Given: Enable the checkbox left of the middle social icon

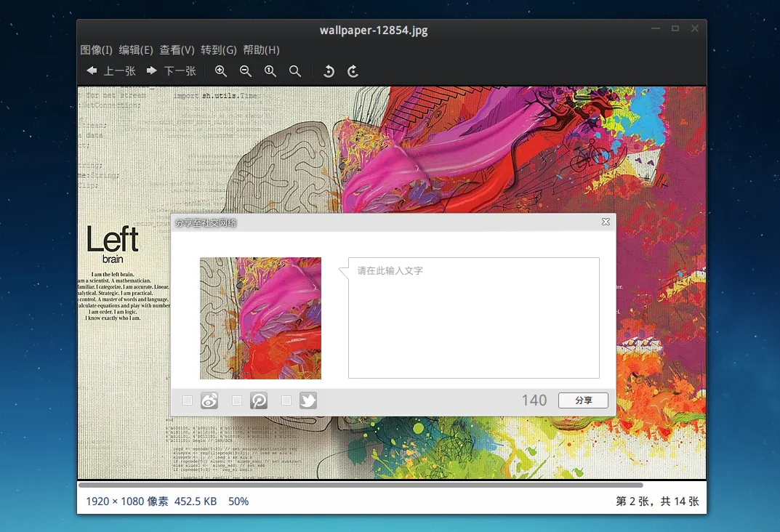Looking at the screenshot, I should (236, 400).
